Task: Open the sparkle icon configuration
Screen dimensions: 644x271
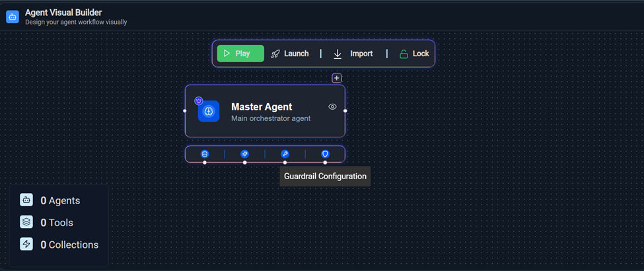Action: pos(245,154)
